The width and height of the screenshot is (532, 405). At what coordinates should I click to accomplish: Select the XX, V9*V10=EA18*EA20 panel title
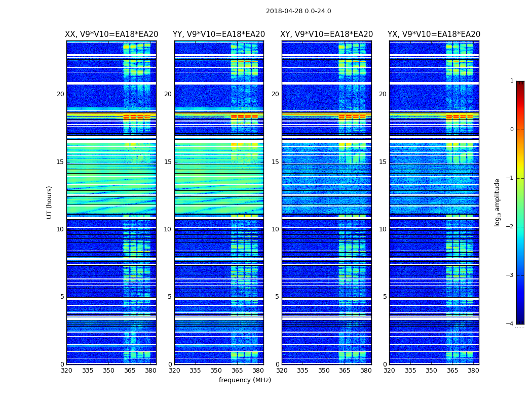pos(111,34)
